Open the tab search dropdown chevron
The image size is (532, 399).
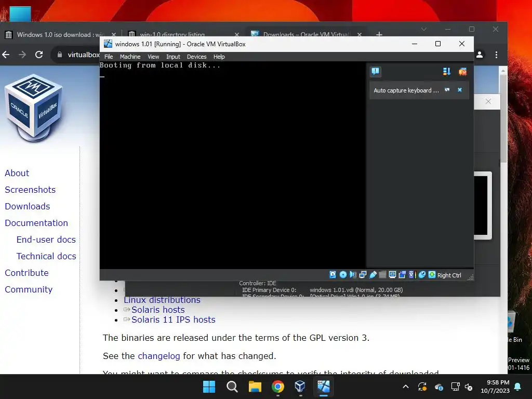point(424,29)
